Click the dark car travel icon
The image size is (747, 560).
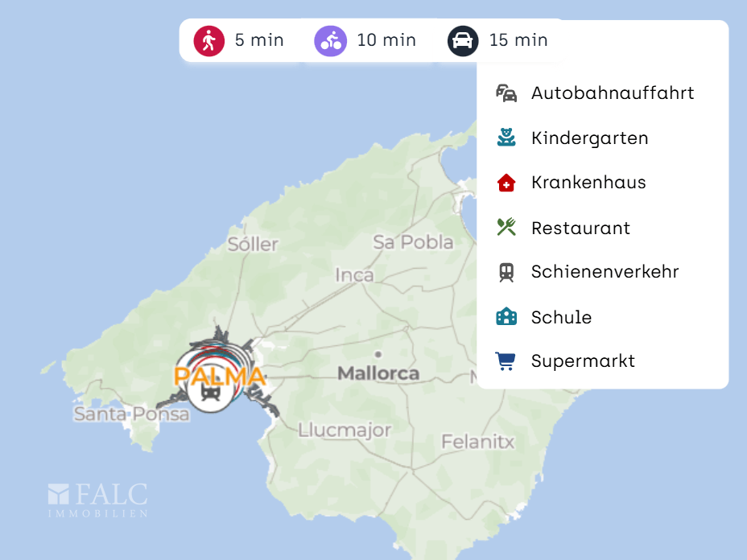coord(463,40)
